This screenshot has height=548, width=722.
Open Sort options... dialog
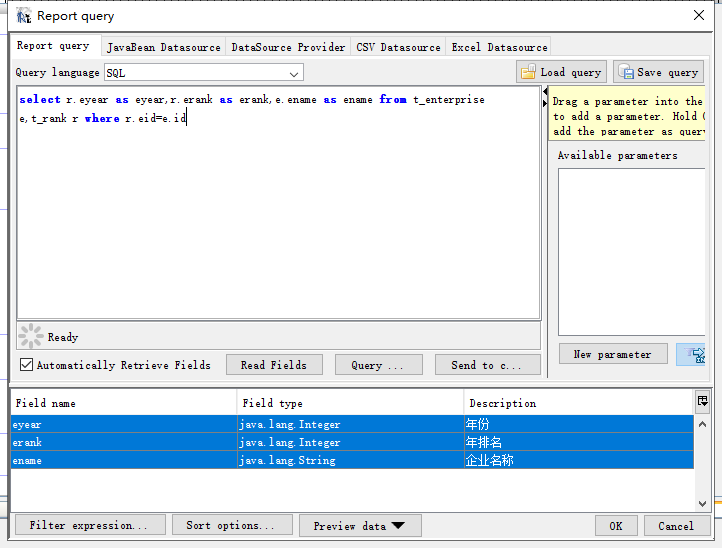(x=232, y=525)
